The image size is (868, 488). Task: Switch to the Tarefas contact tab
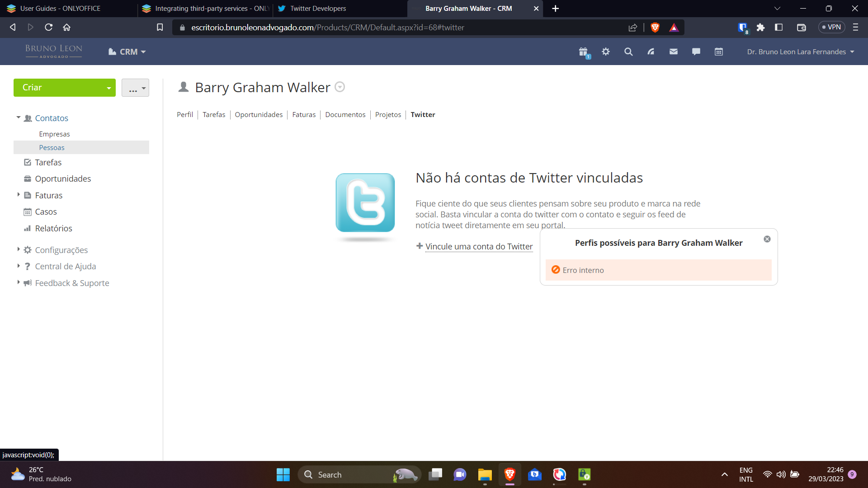[x=214, y=115]
